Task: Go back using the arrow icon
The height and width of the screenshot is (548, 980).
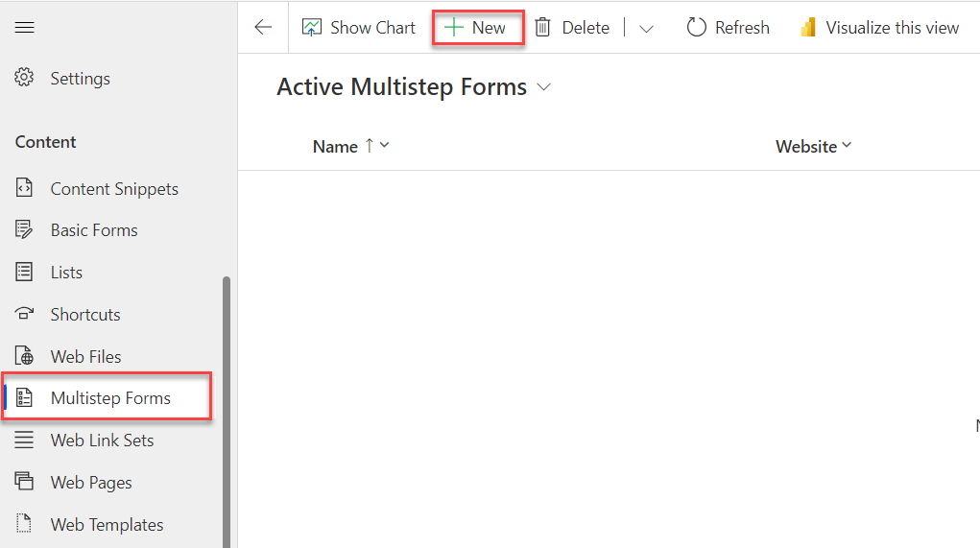Action: 263,27
